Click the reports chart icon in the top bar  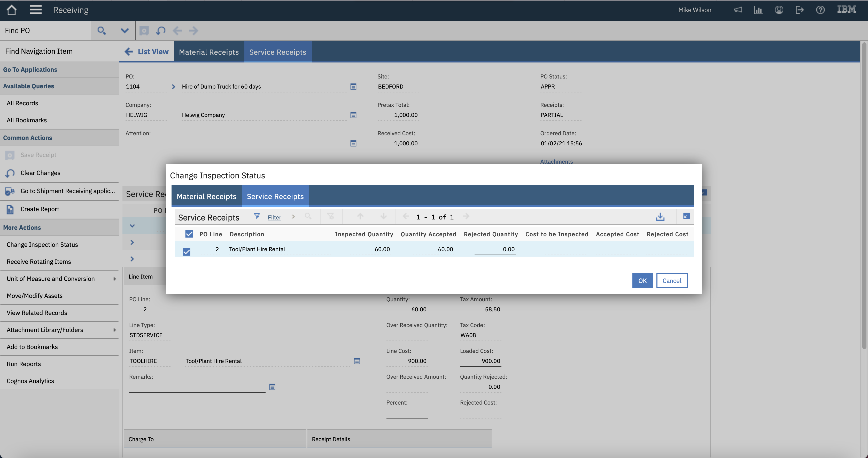click(758, 10)
